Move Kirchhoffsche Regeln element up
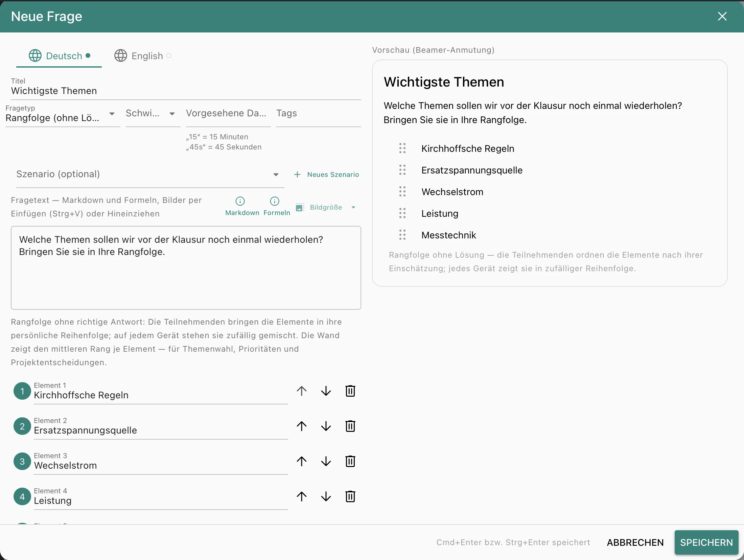Screen dimensions: 744x560 (x=302, y=391)
